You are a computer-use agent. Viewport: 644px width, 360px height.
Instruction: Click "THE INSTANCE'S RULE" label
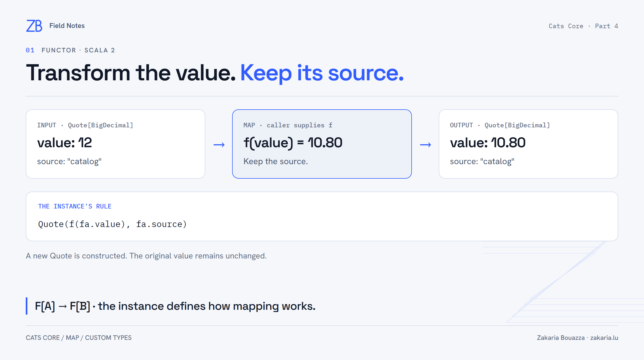coord(75,206)
